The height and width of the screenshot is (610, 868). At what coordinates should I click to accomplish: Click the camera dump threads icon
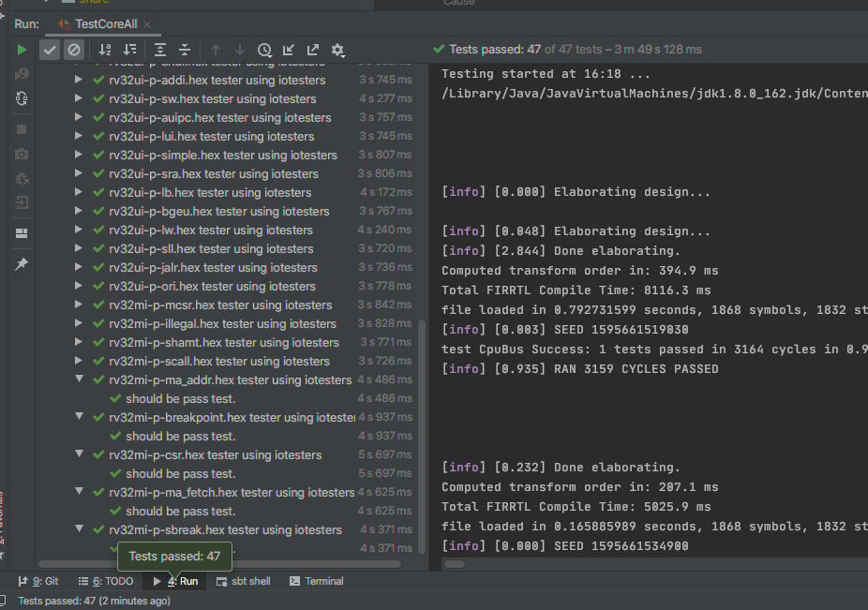[x=22, y=154]
